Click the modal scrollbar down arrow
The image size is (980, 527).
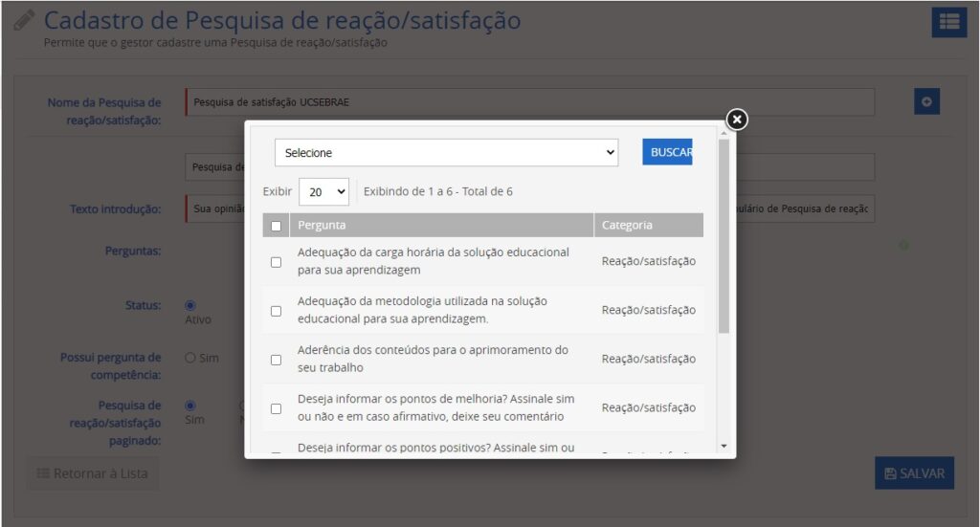coord(724,446)
